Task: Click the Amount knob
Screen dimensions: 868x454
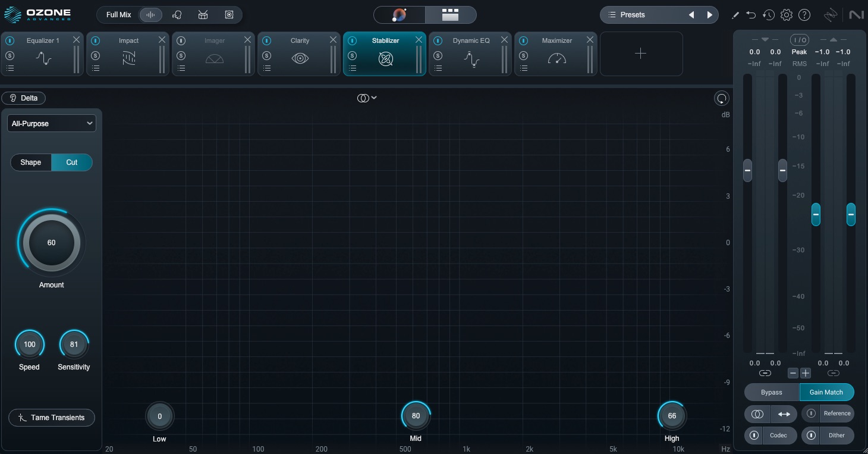Action: (52, 243)
